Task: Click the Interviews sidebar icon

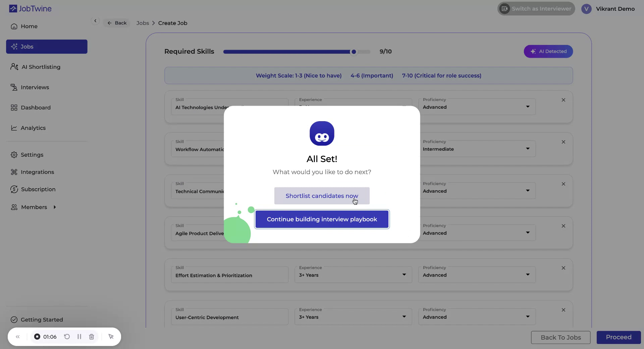Action: 14,87
